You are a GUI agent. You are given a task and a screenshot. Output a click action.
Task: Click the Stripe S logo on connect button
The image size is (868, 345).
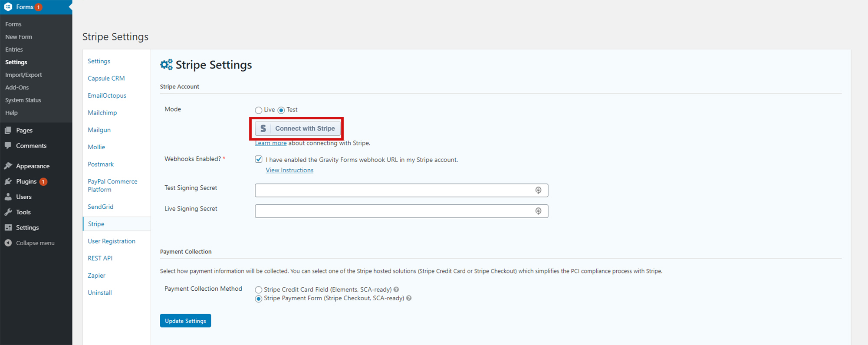[263, 128]
